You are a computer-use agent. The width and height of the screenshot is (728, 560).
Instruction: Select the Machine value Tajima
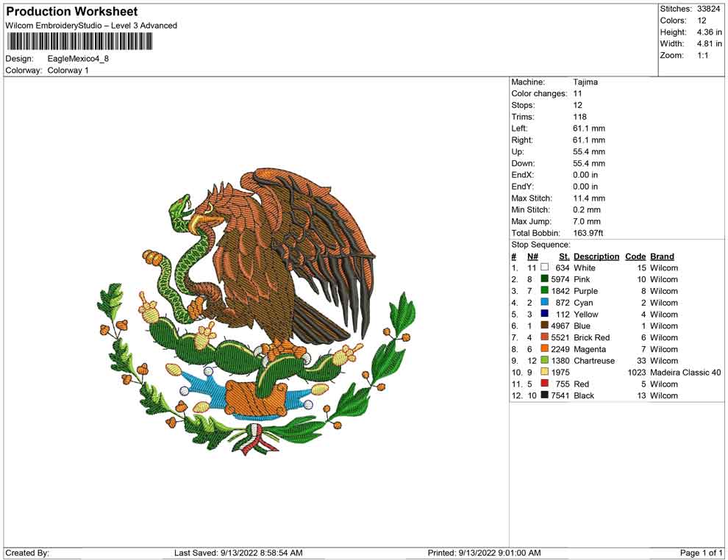(x=585, y=82)
